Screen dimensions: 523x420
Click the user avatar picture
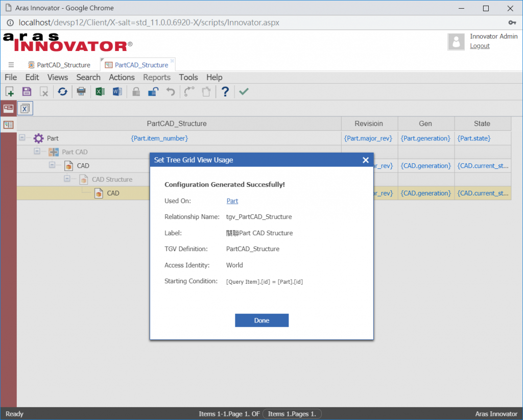[456, 42]
